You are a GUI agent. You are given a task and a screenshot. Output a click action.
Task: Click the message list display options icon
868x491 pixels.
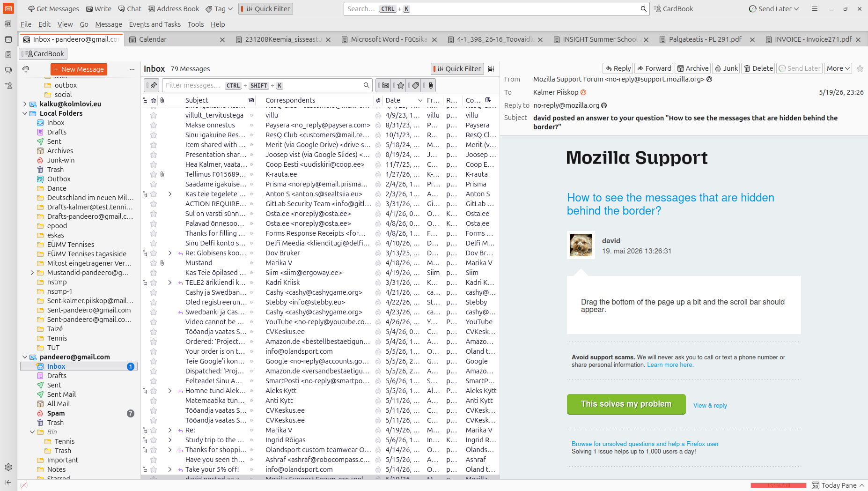tap(491, 69)
